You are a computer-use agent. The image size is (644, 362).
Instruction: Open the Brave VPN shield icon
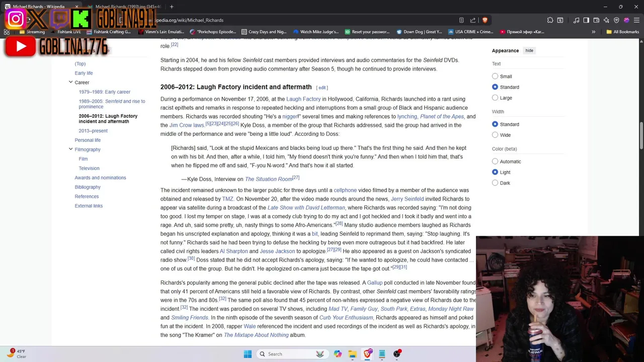[x=616, y=20]
